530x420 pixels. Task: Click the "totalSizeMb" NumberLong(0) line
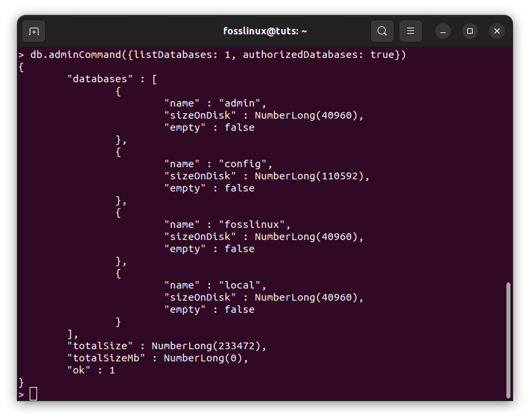click(x=158, y=358)
